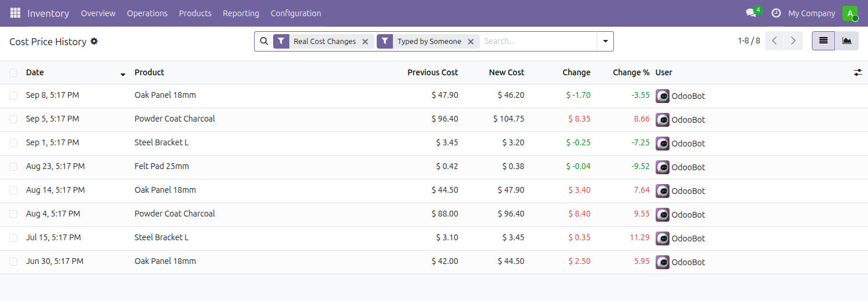Open the Operations menu
Image resolution: width=868 pixels, height=301 pixels.
147,13
